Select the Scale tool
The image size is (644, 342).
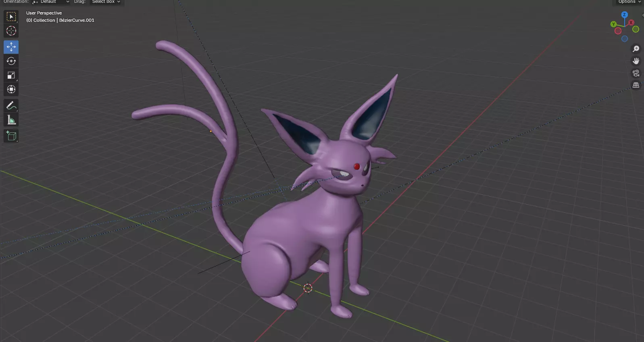[x=11, y=75]
